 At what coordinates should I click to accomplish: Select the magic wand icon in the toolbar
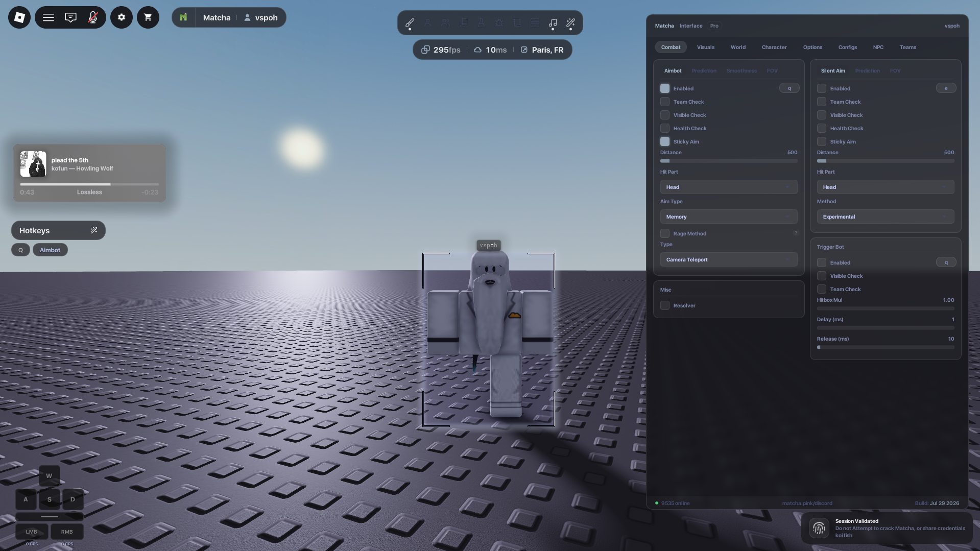(570, 22)
